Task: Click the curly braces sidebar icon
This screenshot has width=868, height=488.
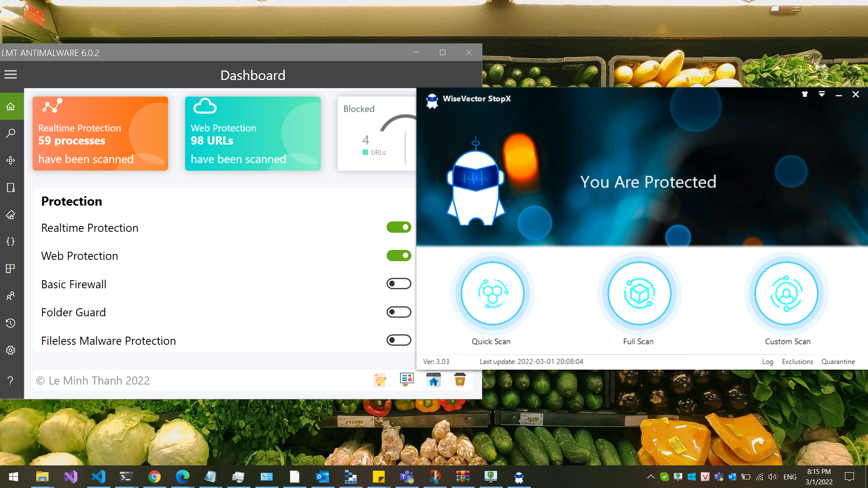Action: coord(11,242)
